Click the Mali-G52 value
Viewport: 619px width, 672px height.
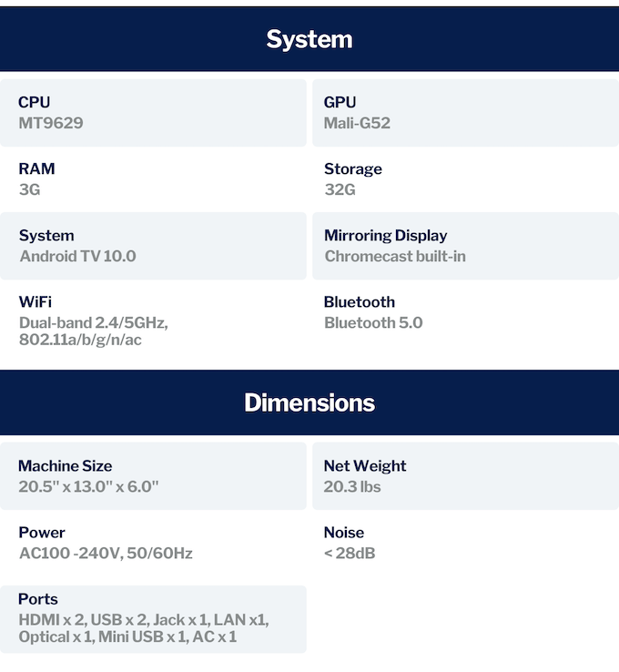[x=357, y=124]
